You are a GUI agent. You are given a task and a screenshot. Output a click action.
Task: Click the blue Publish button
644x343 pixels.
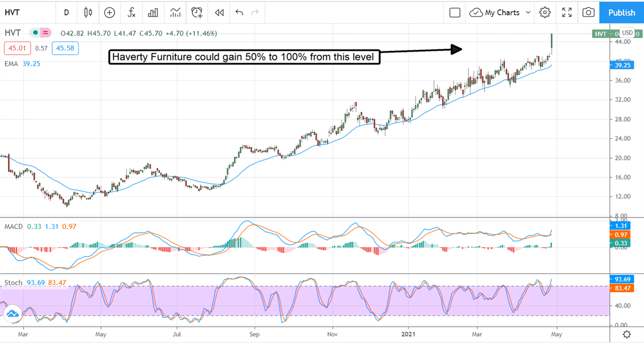[x=622, y=12]
